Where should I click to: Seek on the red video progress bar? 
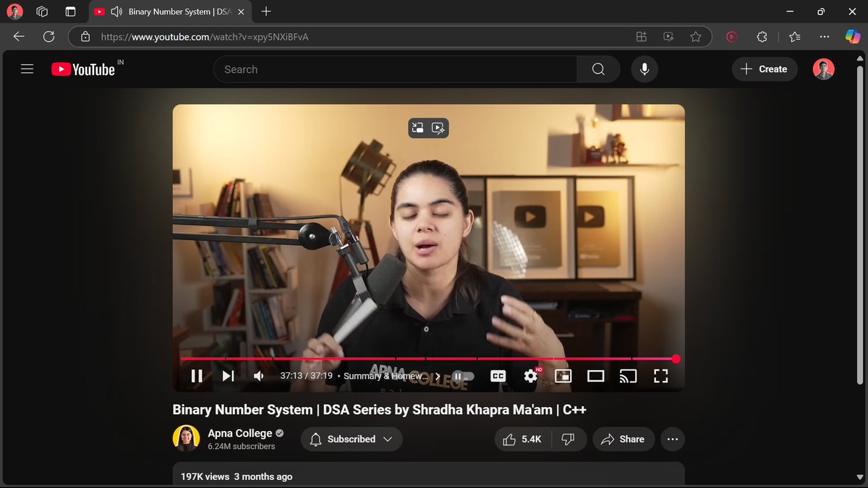click(428, 359)
